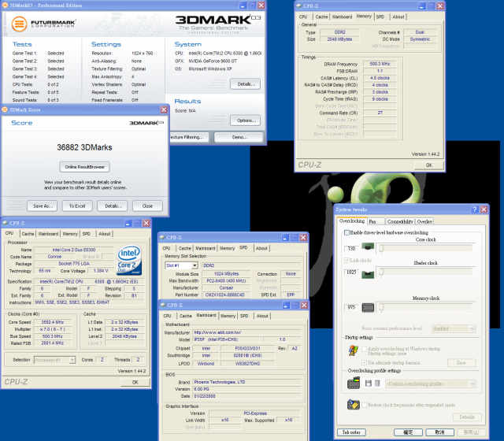
Task: Click OK in the CPU-Z processor window
Action: click(135, 382)
